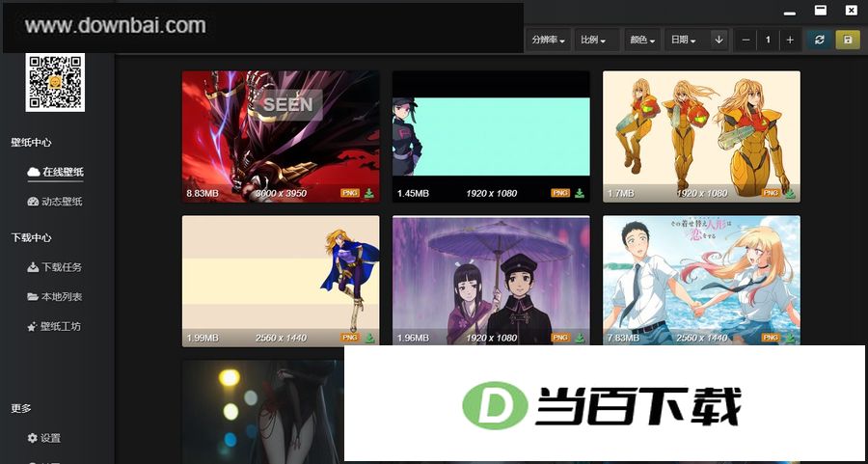Open 下载任务 download tasks
The height and width of the screenshot is (464, 868).
tap(55, 267)
